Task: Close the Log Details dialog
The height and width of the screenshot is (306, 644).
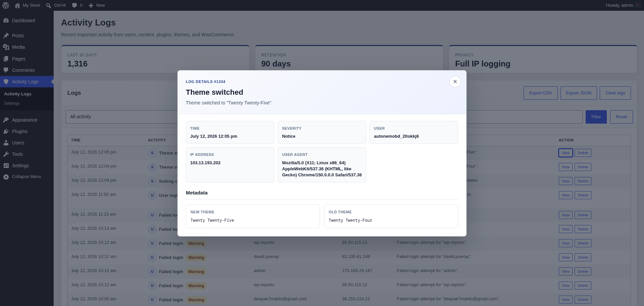Action: click(x=455, y=82)
